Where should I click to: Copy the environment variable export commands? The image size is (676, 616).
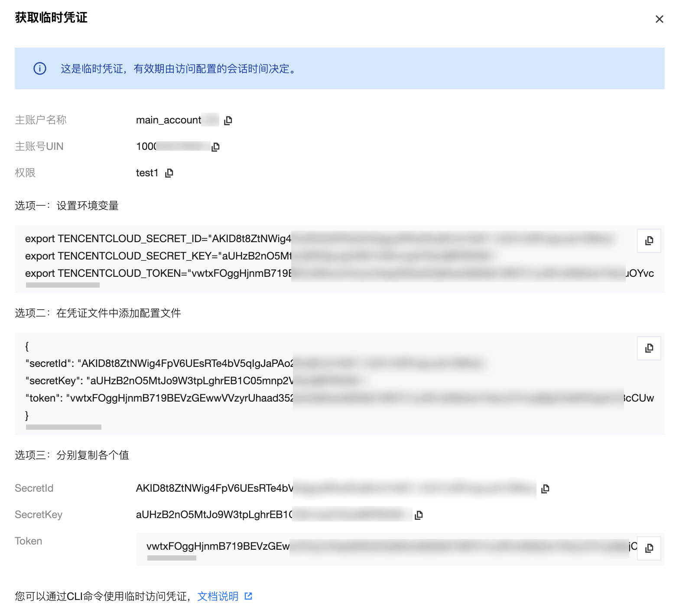coord(649,241)
